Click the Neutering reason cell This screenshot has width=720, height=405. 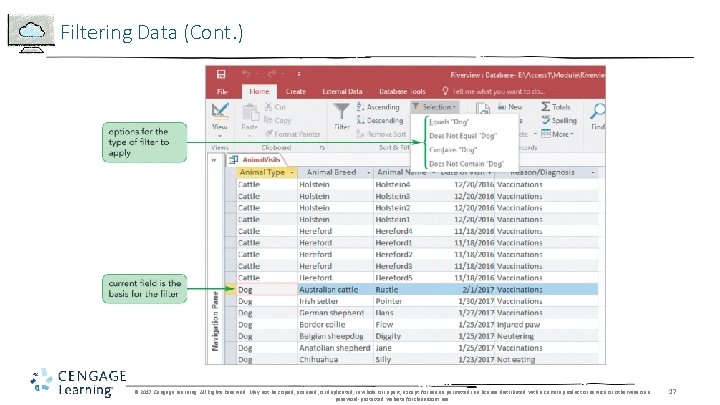pos(546,336)
